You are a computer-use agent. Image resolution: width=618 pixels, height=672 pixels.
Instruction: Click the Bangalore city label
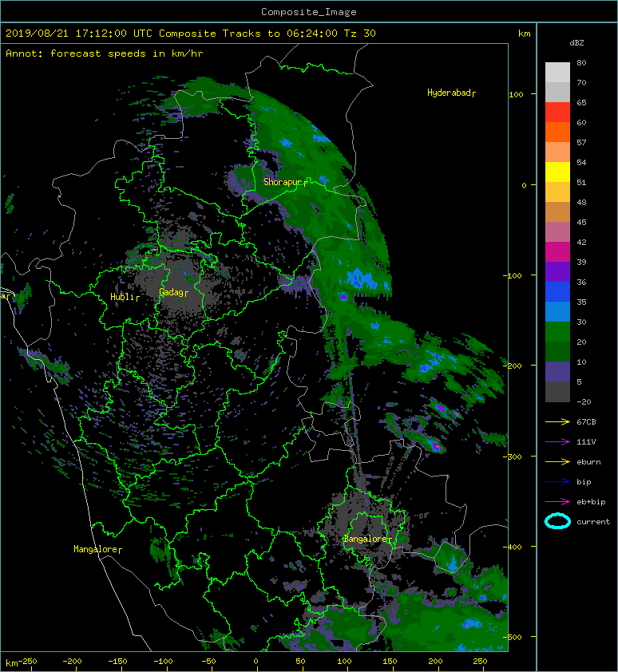[x=367, y=539]
